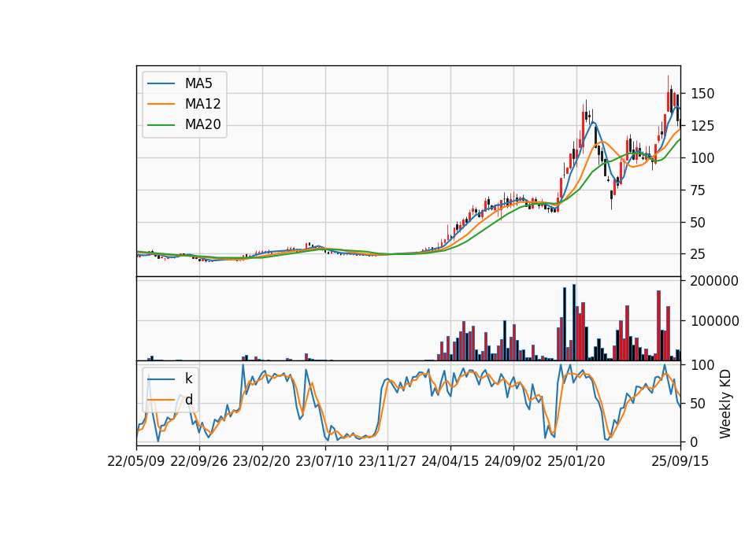The image size is (756, 543).
Task: Click the 23/02/20 date tick label
Action: 261,461
